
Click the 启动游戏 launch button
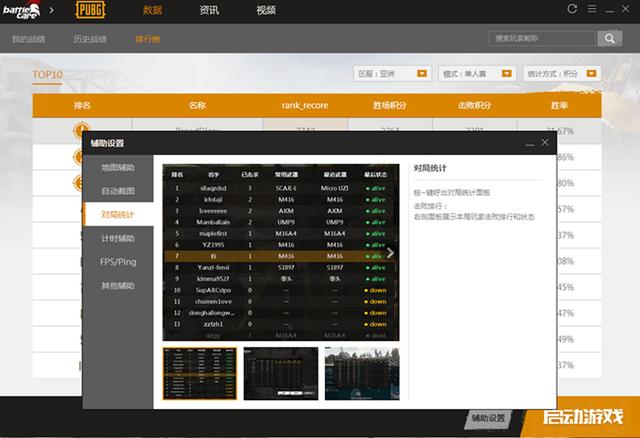click(583, 417)
